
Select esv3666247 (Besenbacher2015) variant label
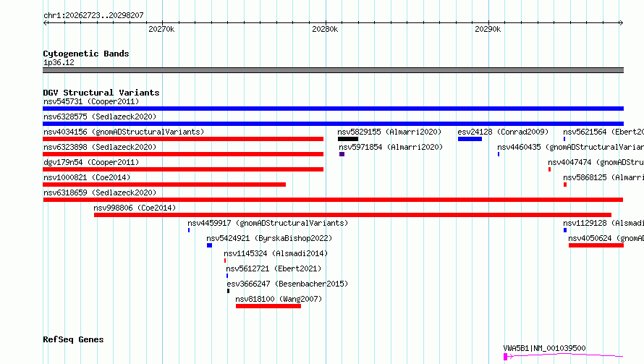click(x=287, y=284)
